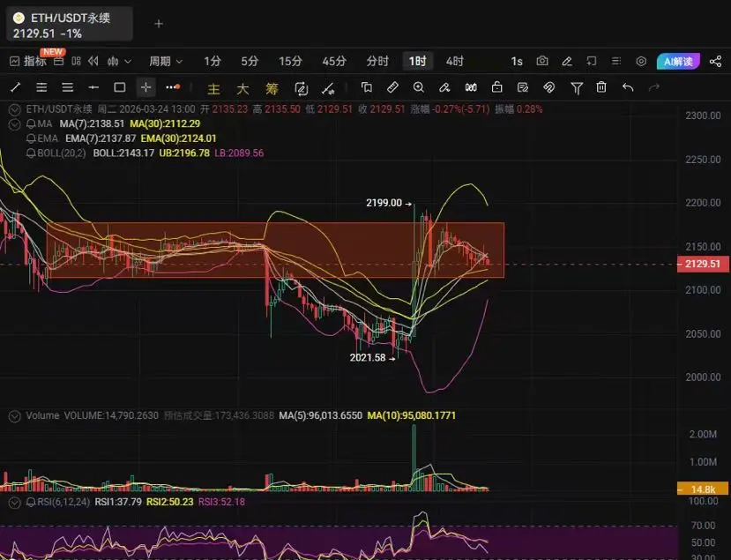The image size is (731, 560).
Task: Undo the last drawing action
Action: coord(628,87)
